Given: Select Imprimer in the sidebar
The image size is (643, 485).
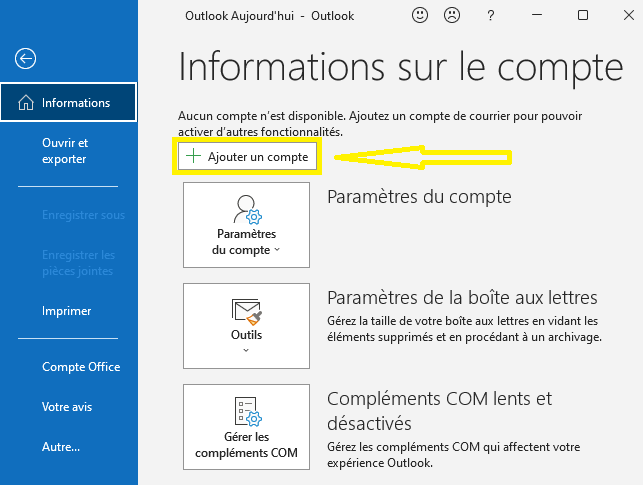Looking at the screenshot, I should (x=66, y=311).
